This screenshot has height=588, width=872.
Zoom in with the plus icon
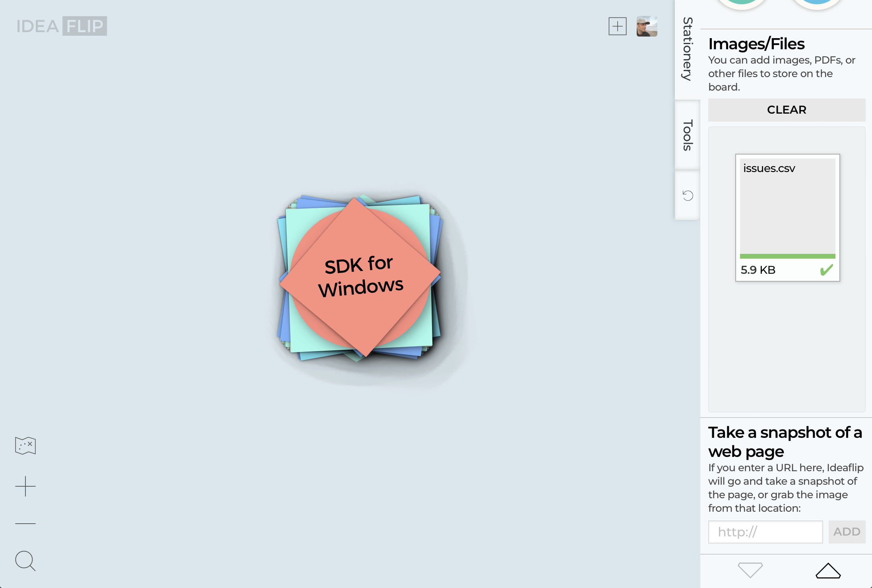point(25,486)
